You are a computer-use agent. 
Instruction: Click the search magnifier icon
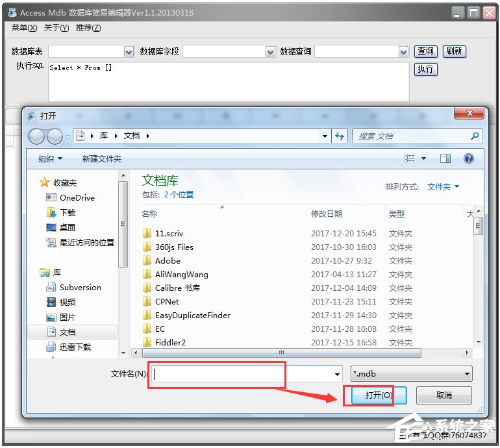pos(475,136)
